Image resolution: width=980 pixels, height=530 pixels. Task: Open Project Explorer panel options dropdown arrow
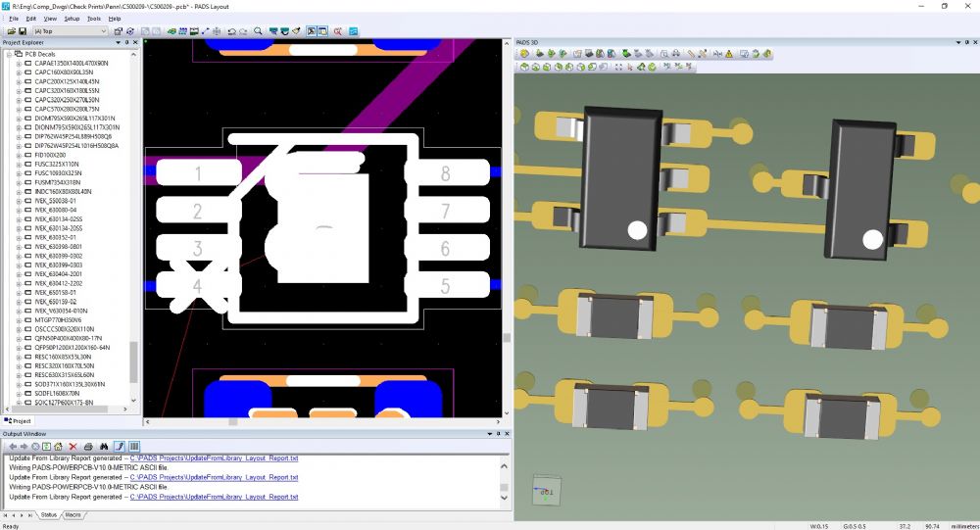tap(119, 42)
